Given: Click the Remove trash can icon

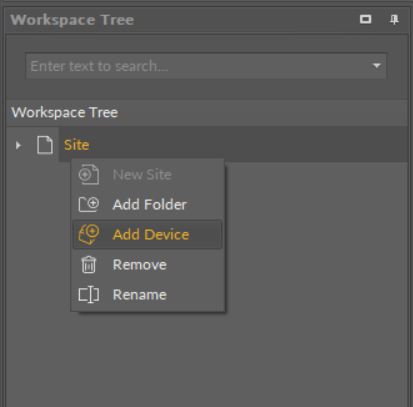Looking at the screenshot, I should pos(89,265).
